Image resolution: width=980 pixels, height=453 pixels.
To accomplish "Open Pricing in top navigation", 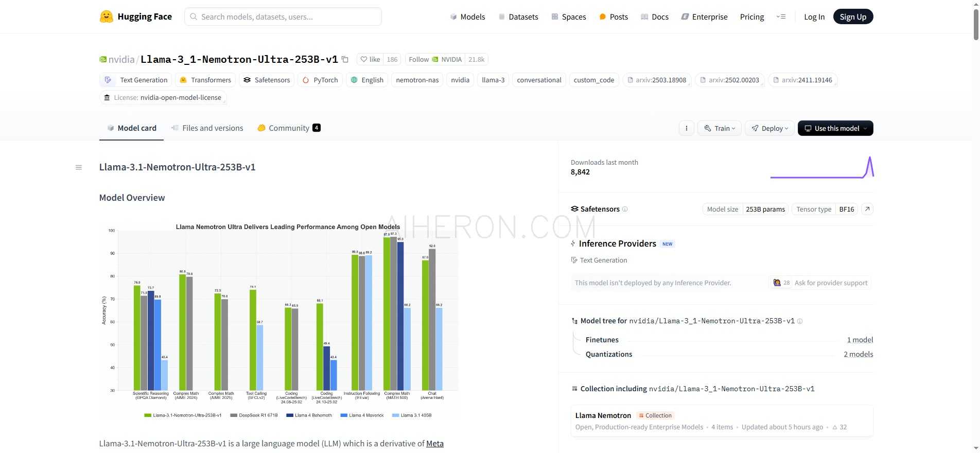I will click(752, 17).
